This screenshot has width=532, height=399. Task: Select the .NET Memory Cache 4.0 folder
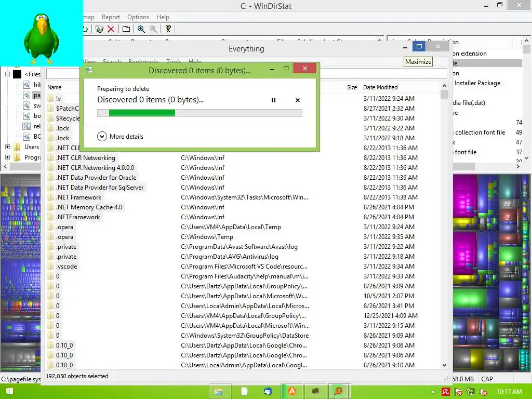pos(89,207)
